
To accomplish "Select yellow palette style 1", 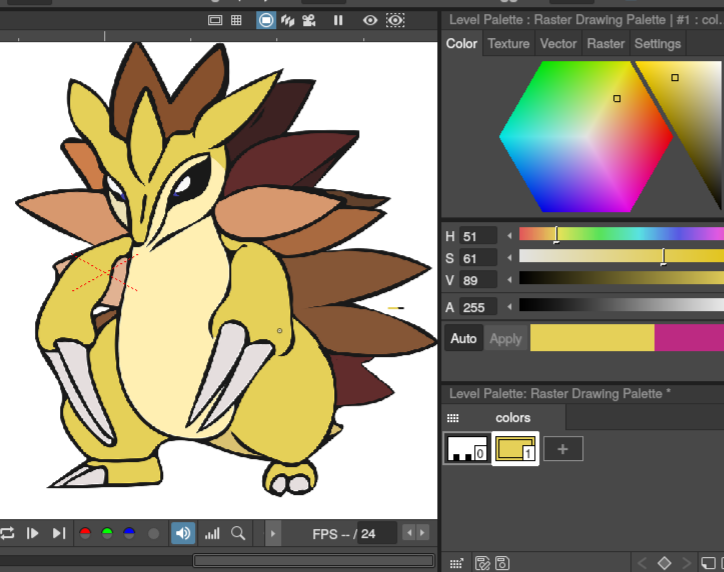I will pos(515,448).
